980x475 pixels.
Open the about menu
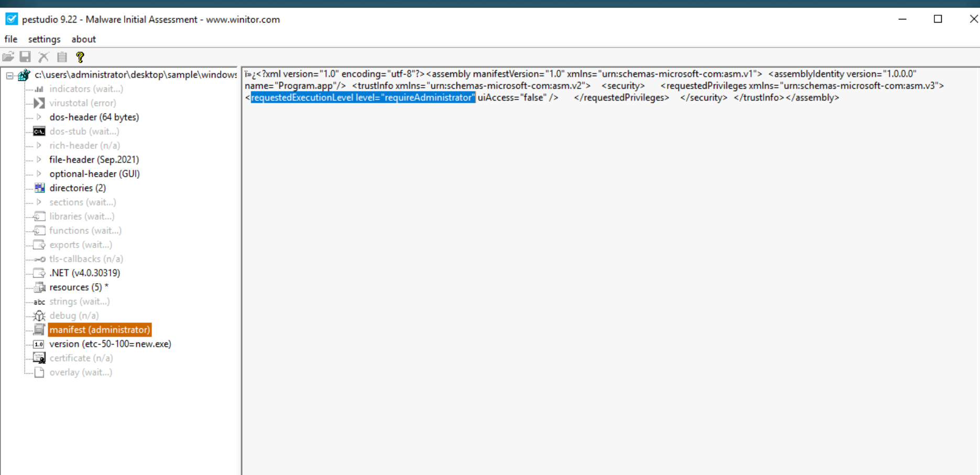click(x=84, y=39)
